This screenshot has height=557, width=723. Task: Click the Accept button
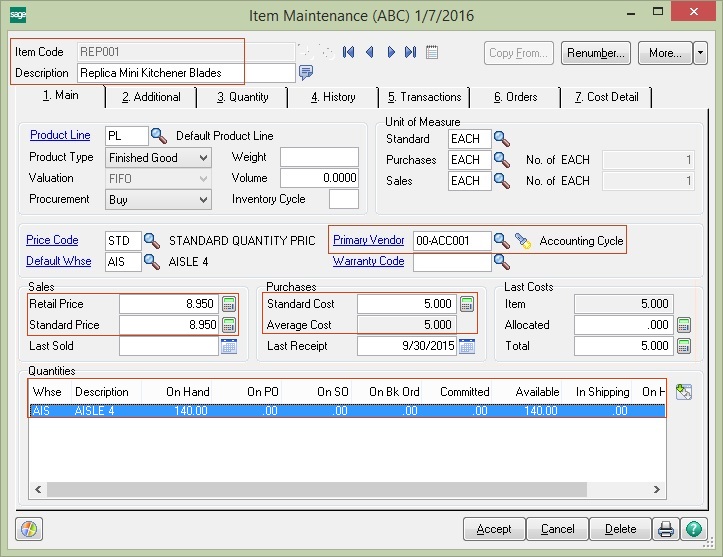[494, 529]
